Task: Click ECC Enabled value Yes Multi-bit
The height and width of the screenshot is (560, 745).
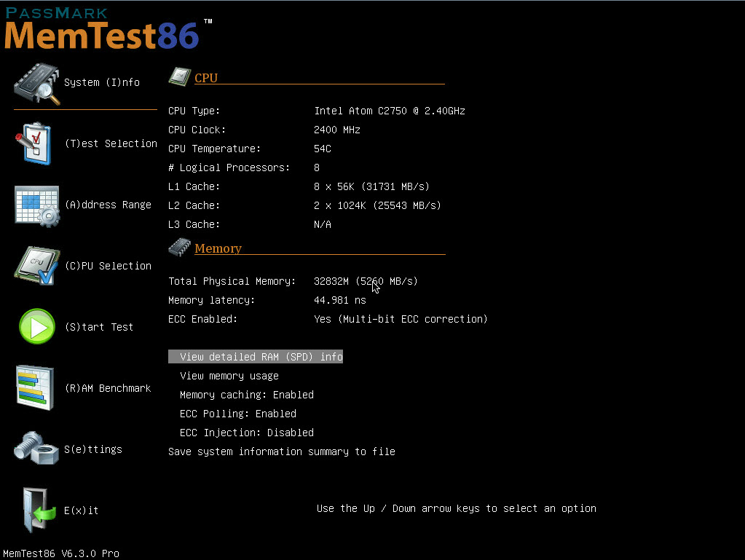Action: tap(401, 319)
